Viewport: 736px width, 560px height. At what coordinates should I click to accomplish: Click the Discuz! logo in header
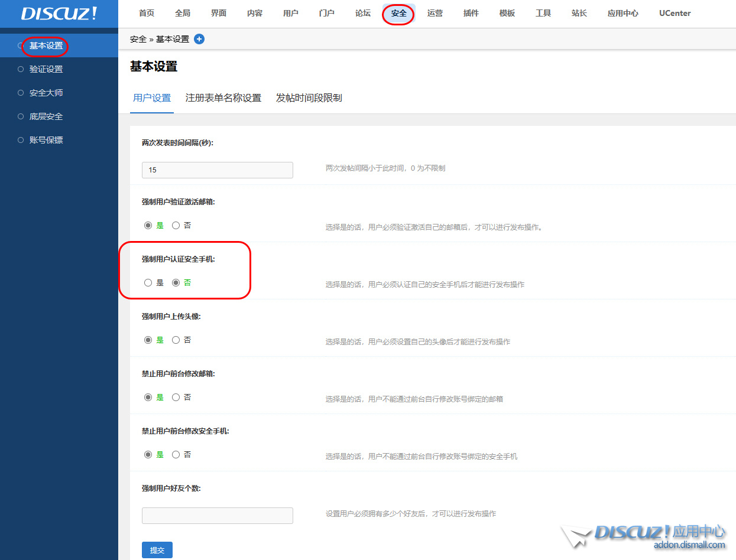click(x=59, y=14)
